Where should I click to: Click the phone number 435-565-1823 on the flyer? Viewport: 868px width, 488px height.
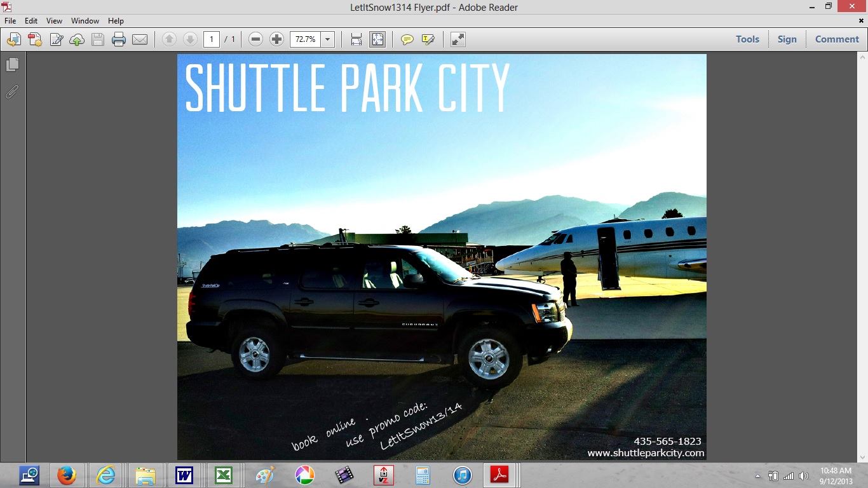pyautogui.click(x=667, y=441)
